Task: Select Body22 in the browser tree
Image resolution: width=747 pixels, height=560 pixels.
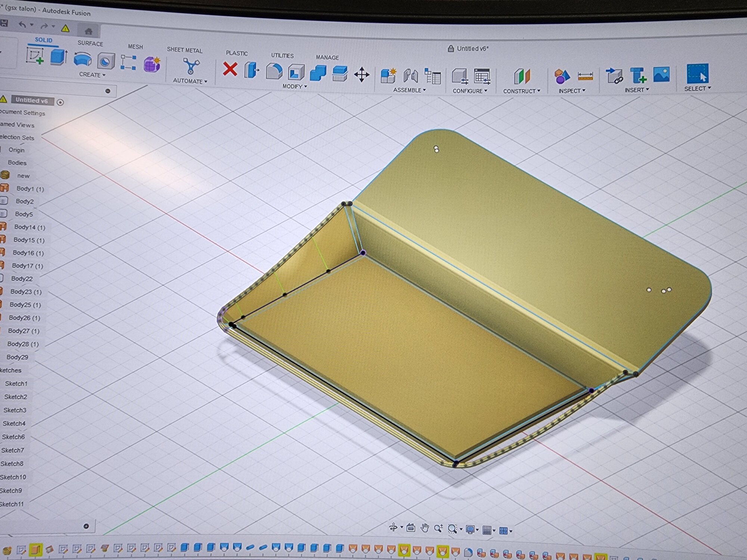Action: click(22, 279)
